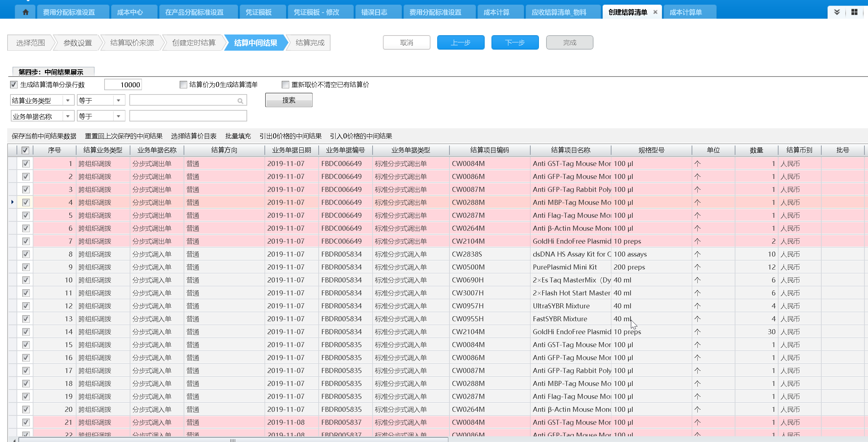Switch to the 凭证模板 tab
The image size is (868, 442).
263,12
